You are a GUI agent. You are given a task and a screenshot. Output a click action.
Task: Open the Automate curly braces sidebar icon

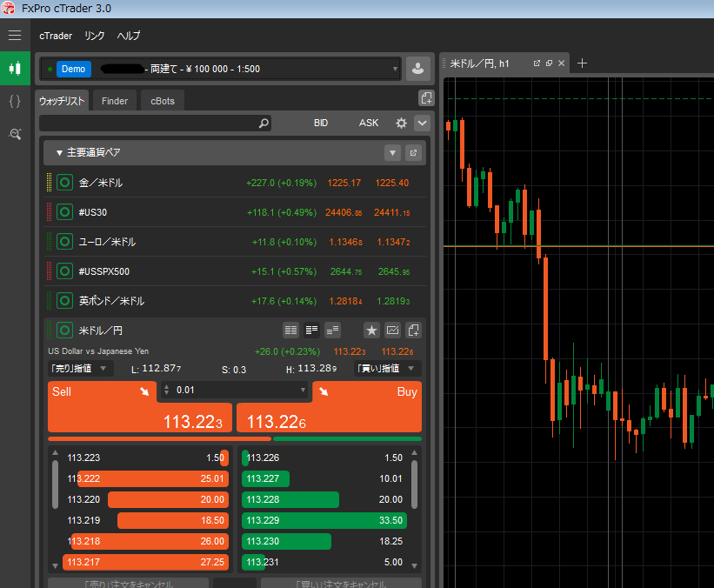click(x=15, y=101)
